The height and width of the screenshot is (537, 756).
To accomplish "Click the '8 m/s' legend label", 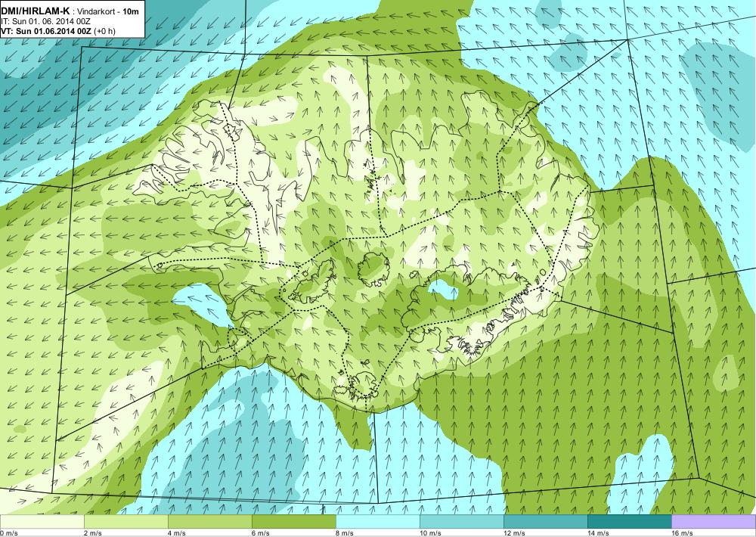I will click(x=344, y=532).
